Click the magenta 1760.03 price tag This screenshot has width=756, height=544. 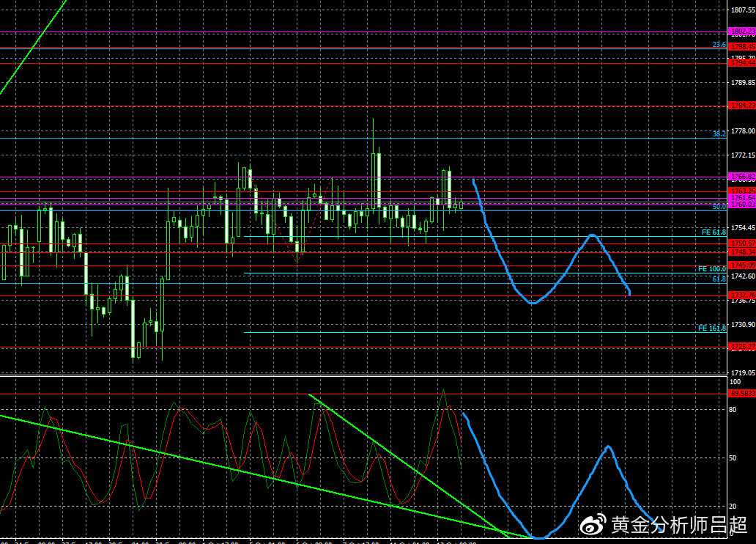click(x=741, y=205)
